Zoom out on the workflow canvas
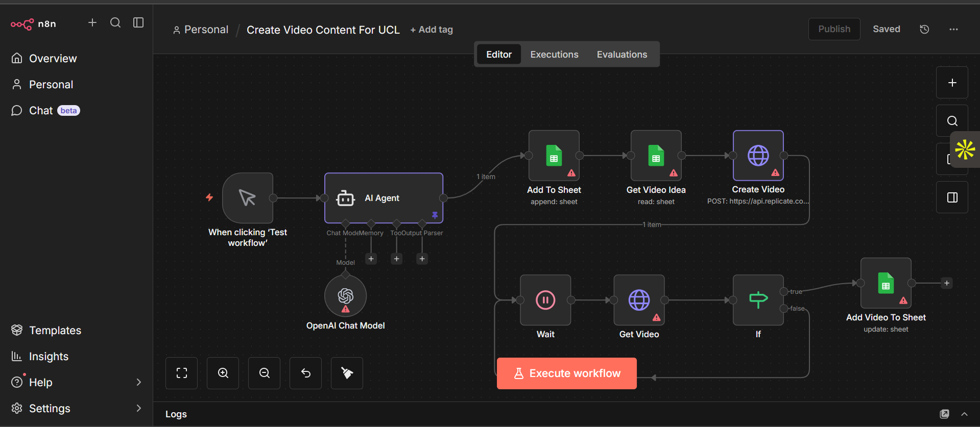 point(264,373)
